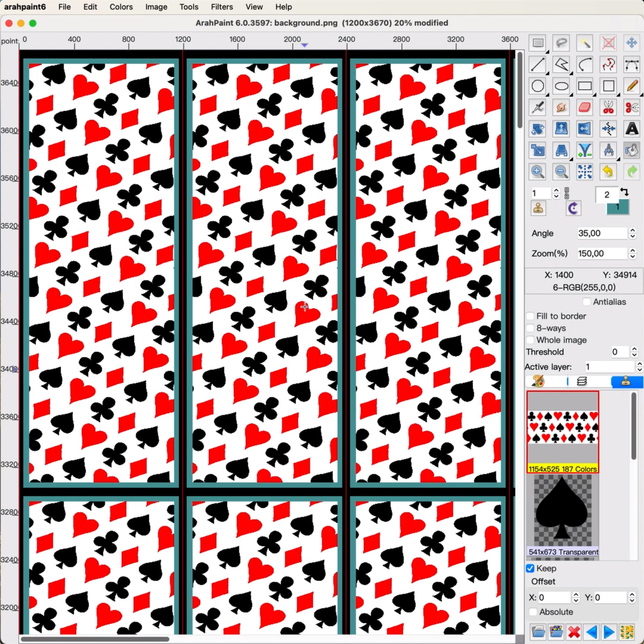Increase the Threshold stepper value
This screenshot has height=644, width=644.
[x=634, y=349]
